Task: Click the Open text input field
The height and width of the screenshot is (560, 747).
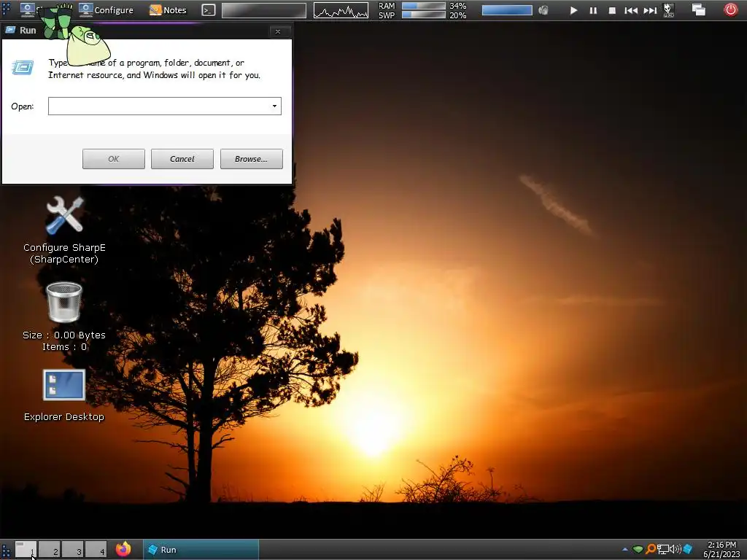Action: click(158, 106)
